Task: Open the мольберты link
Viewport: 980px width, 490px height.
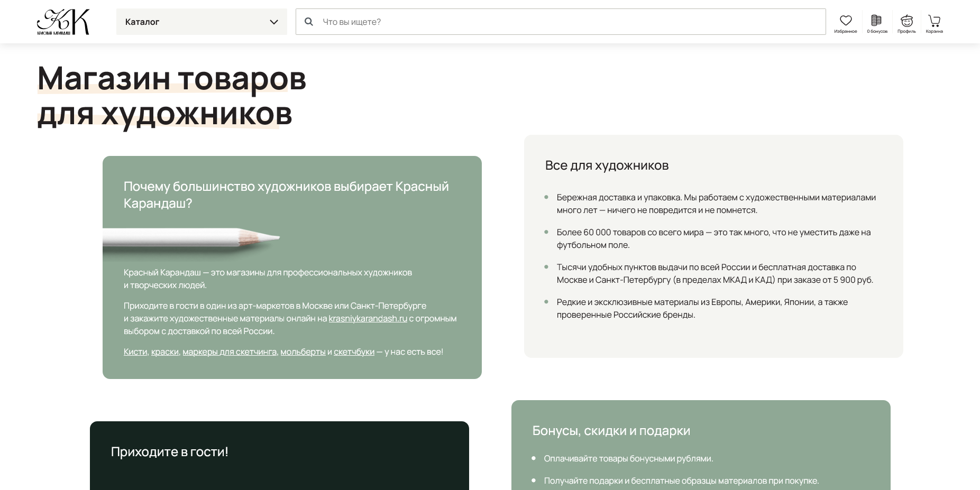Action: 303,352
